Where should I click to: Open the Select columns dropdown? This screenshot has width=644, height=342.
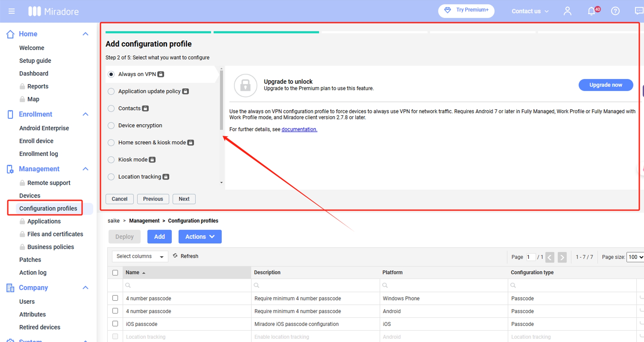[140, 256]
